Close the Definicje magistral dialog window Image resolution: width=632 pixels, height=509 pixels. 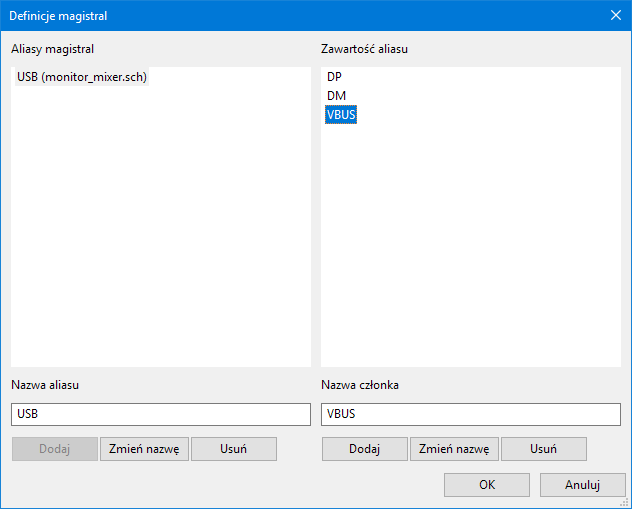pos(615,15)
